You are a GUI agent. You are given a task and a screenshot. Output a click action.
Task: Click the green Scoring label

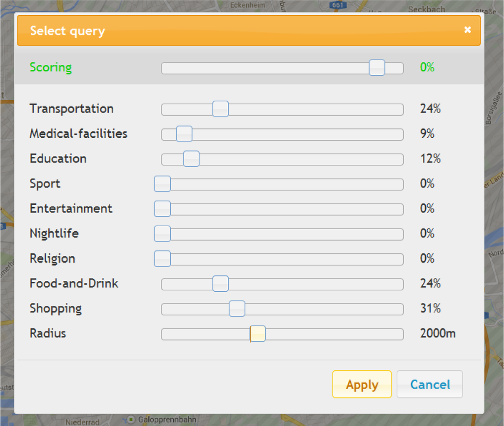tap(51, 67)
